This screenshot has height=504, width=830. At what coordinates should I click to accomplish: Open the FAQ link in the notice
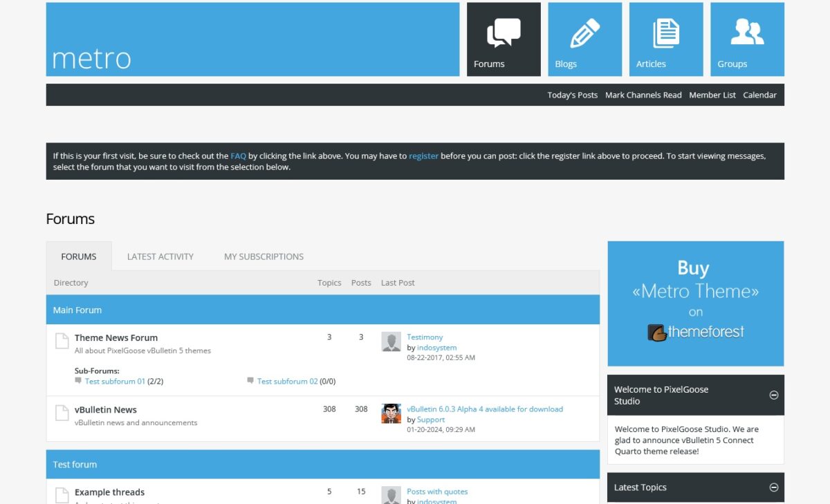point(238,156)
